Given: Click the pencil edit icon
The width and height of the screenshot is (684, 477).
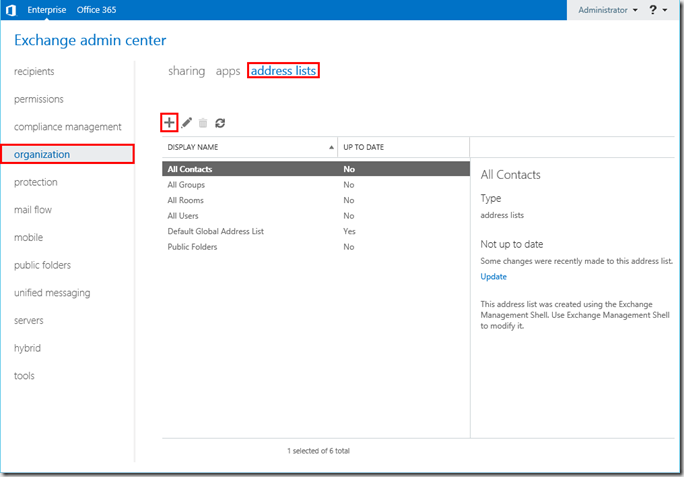Looking at the screenshot, I should pyautogui.click(x=187, y=123).
